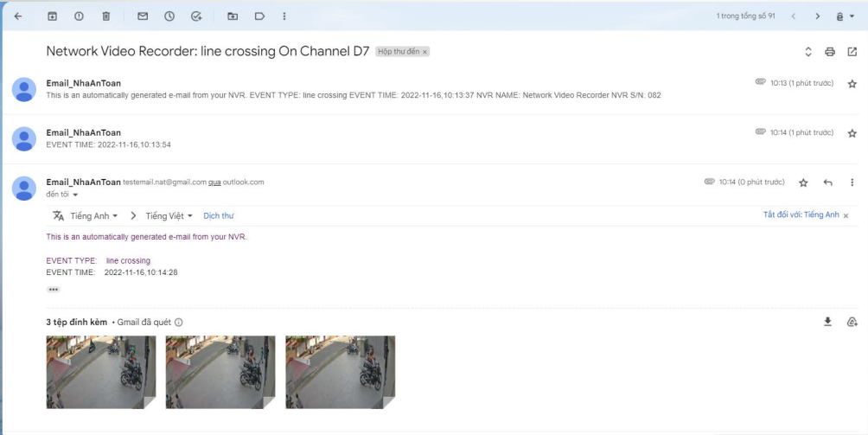The image size is (868, 435).
Task: Report this conversation as spam
Action: click(x=79, y=16)
